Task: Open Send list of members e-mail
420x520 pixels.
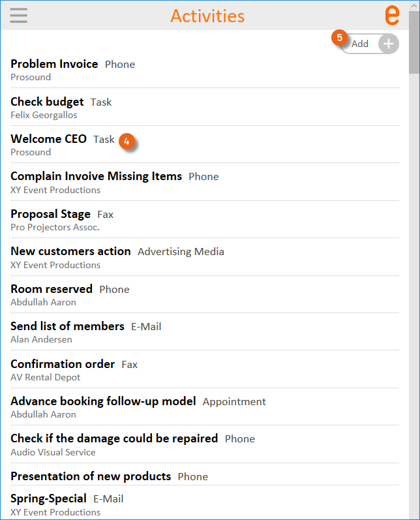Action: coord(67,326)
